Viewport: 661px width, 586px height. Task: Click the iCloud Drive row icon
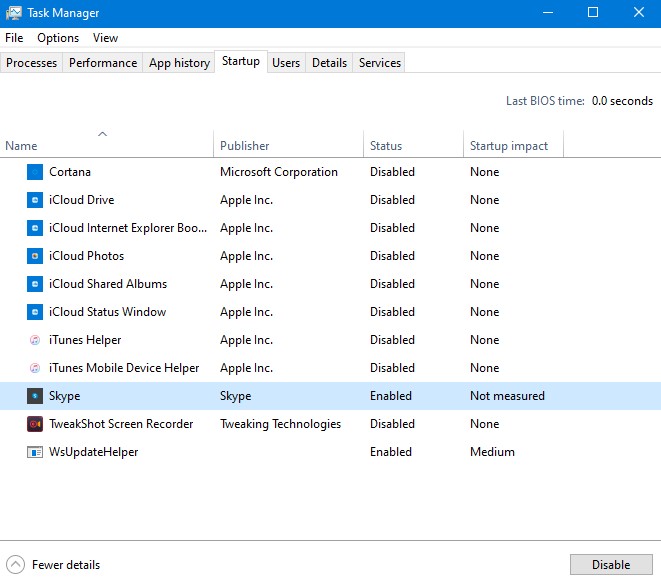[35, 200]
